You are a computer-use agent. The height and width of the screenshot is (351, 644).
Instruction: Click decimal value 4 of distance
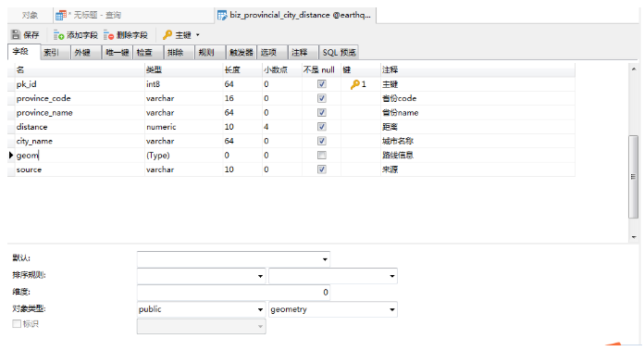point(266,127)
